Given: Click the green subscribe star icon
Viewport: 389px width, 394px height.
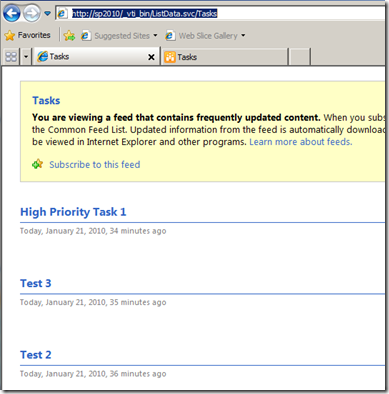Looking at the screenshot, I should 38,164.
